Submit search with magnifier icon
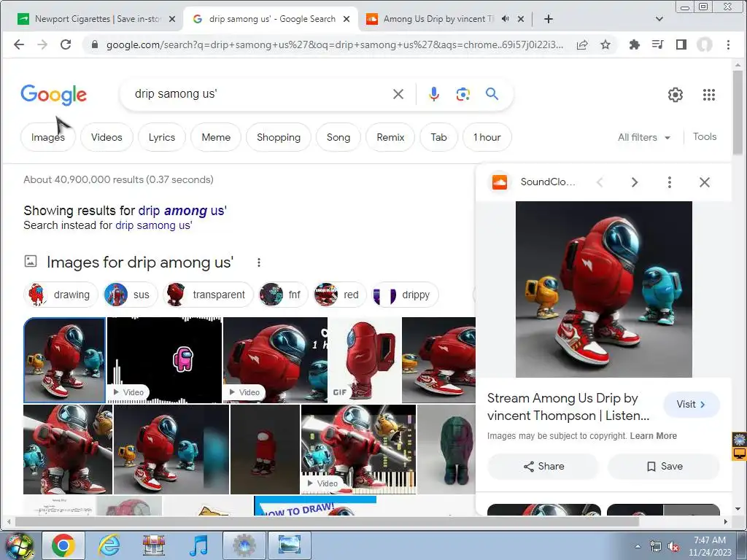Viewport: 747px width, 560px height. (x=492, y=94)
